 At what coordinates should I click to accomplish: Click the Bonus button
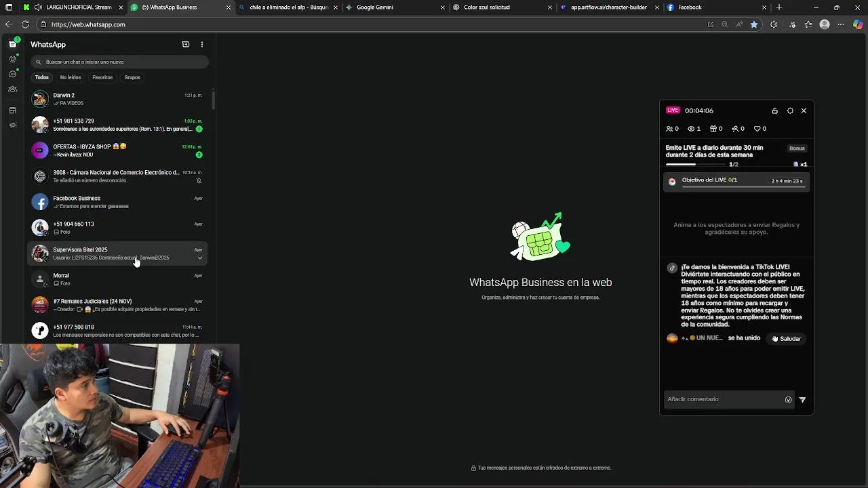click(797, 148)
